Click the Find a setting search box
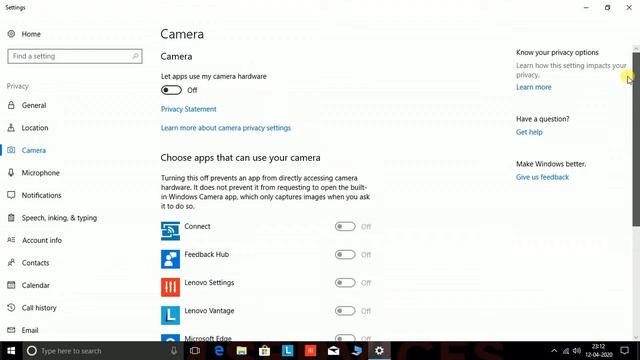The width and height of the screenshot is (640, 360). [75, 56]
